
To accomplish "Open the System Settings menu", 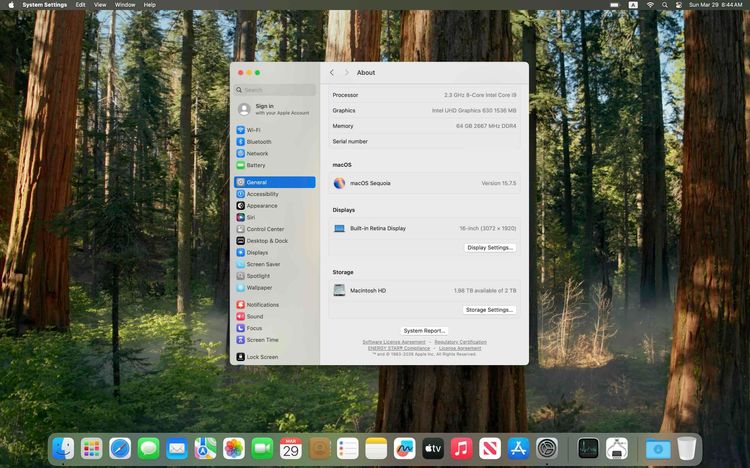I will (44, 5).
